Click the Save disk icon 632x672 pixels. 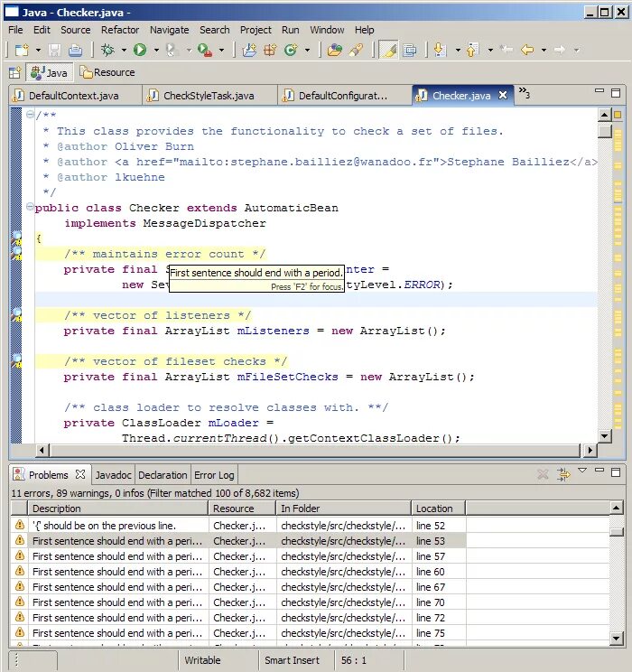click(x=54, y=51)
